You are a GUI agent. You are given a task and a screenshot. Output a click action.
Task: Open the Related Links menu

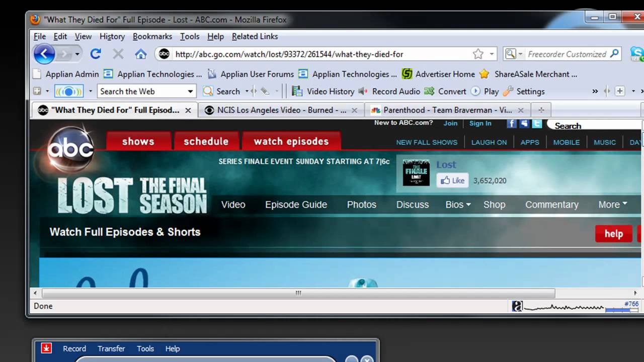coord(255,36)
